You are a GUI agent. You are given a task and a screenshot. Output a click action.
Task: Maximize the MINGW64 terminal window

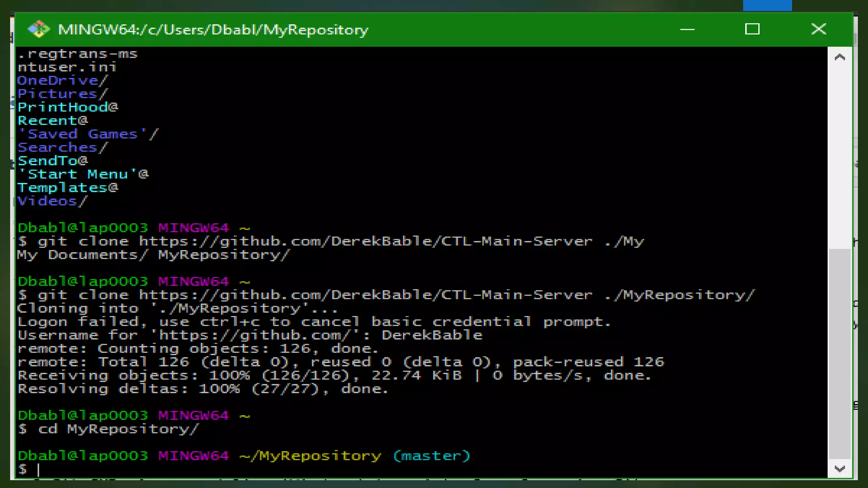click(x=752, y=29)
